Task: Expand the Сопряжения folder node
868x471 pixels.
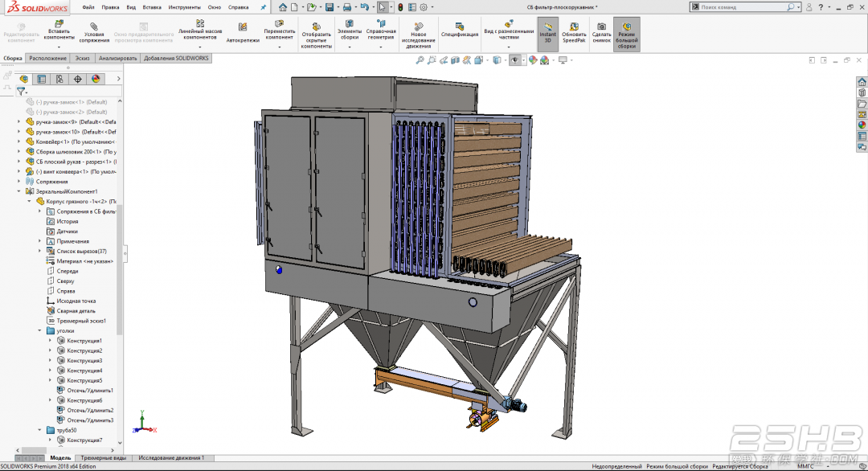Action: pos(18,182)
